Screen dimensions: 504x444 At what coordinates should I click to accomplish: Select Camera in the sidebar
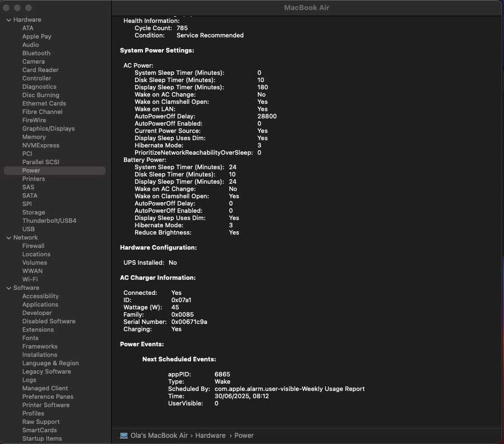point(33,61)
